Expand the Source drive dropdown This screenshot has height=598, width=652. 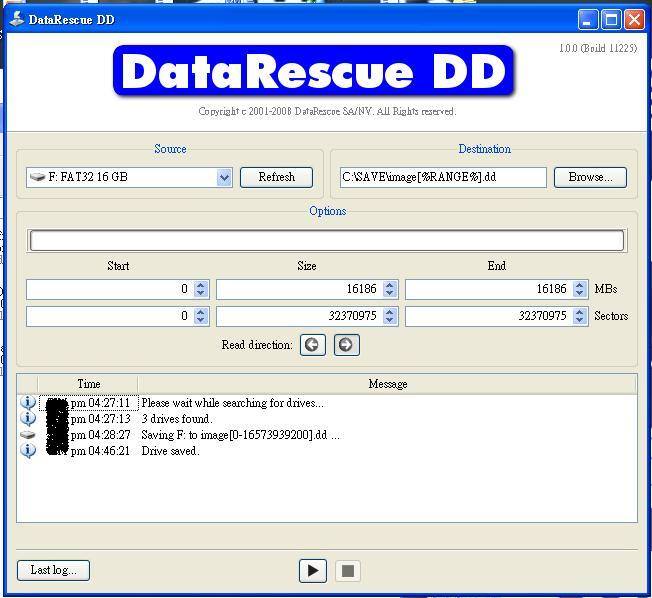225,178
